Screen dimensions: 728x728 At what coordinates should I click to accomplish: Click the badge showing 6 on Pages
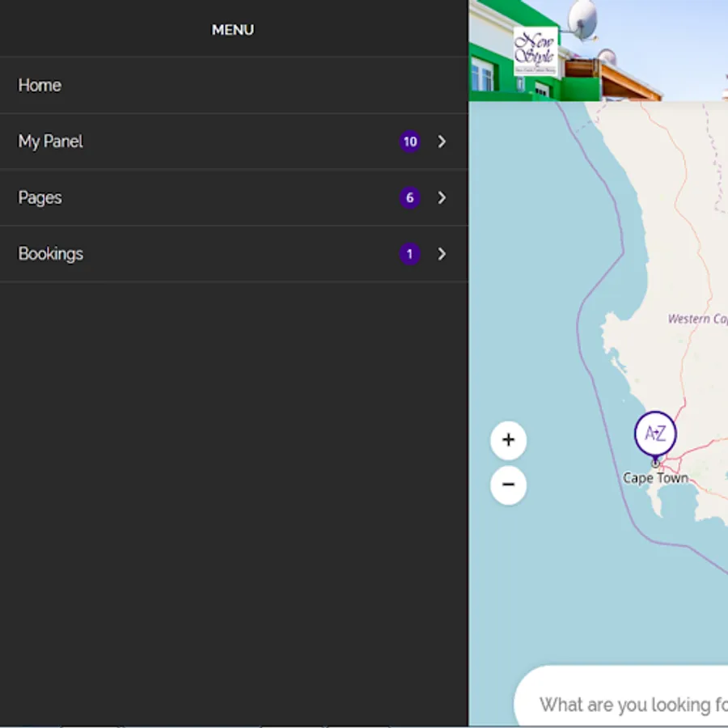(410, 197)
